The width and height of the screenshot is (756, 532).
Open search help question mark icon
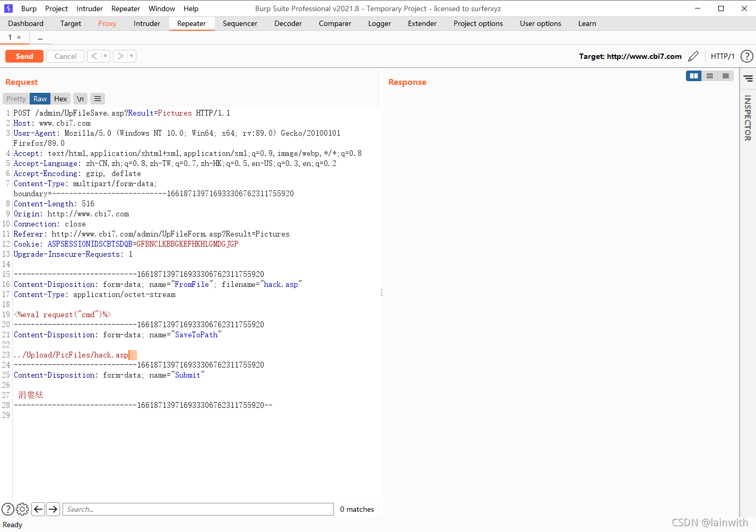(8, 509)
